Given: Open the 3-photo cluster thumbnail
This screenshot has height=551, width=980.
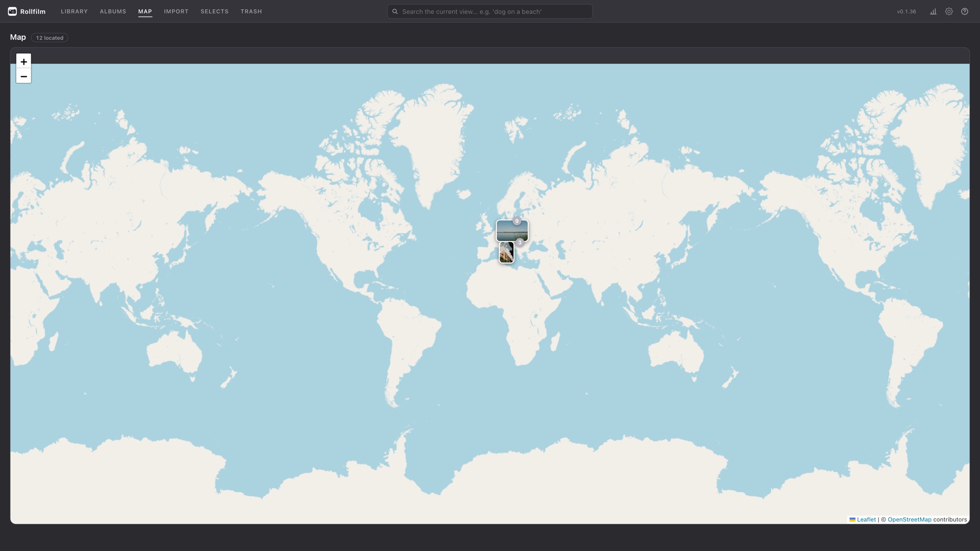Looking at the screenshot, I should (507, 253).
